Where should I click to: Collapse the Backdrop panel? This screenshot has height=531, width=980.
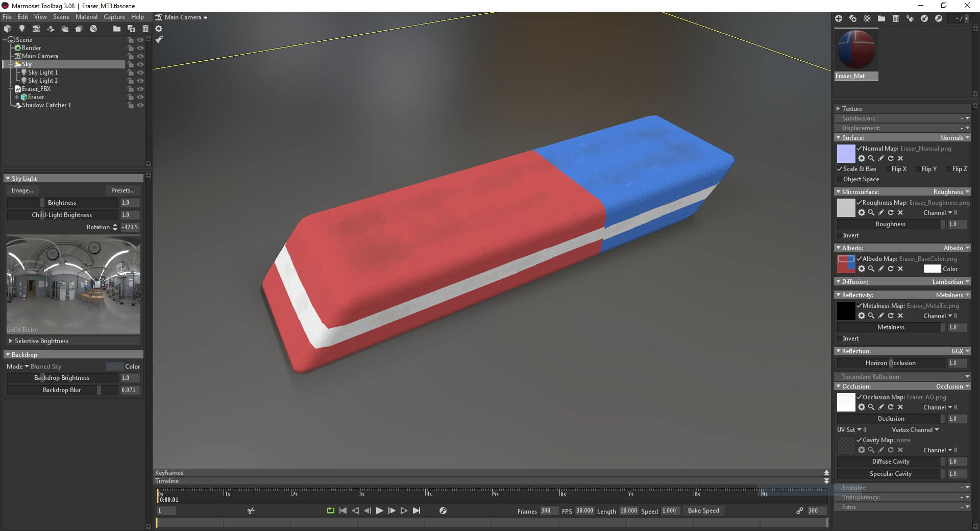click(x=8, y=355)
